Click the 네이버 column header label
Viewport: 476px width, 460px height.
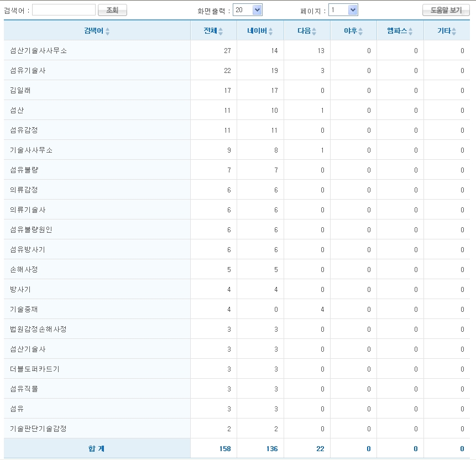pos(257,31)
